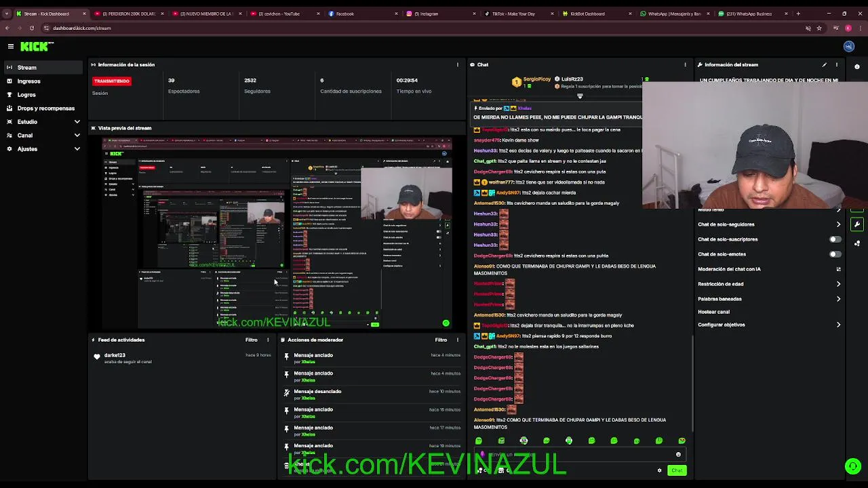Insert the first green emote in the quick row
Viewport: 868px width, 488px height.
click(479, 441)
